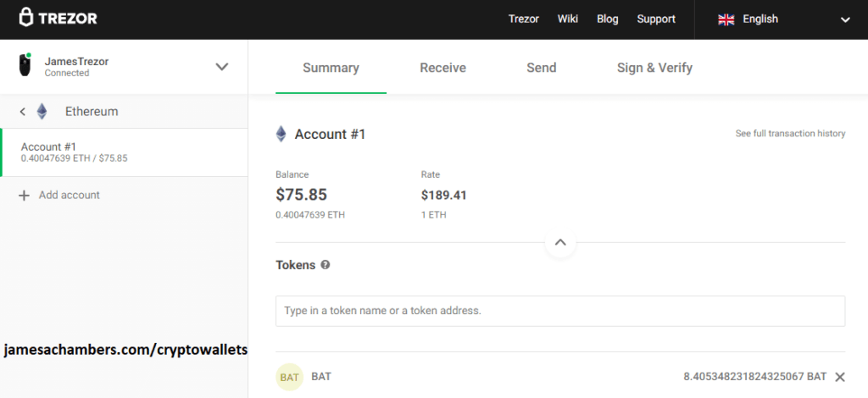Click the Ethereum coin icon in sidebar
Screen dimensions: 868x398
pyautogui.click(x=42, y=112)
